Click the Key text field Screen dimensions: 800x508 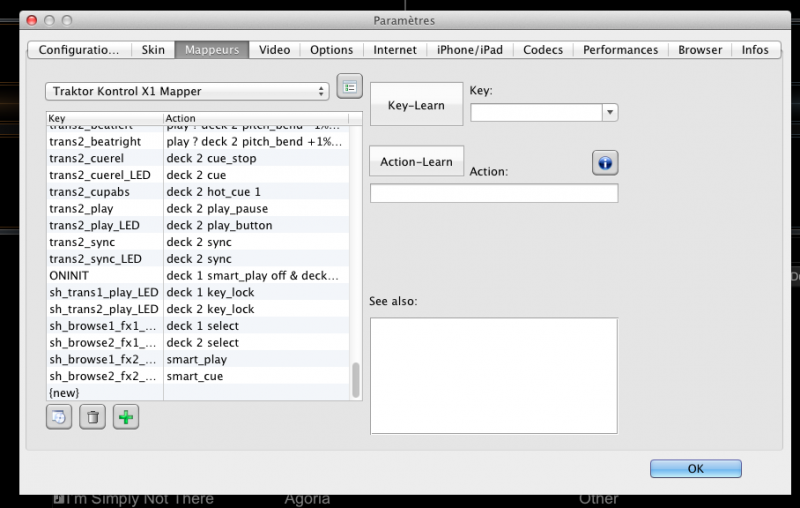(536, 112)
